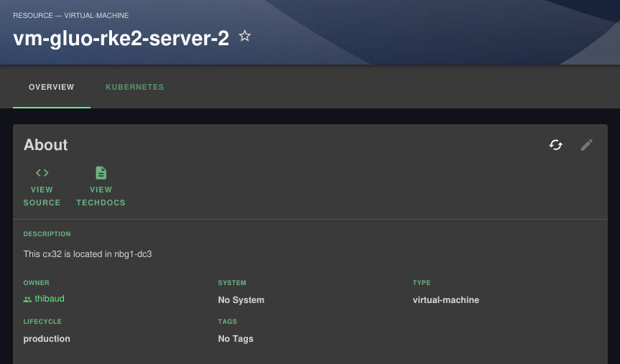The image size is (620, 364).
Task: Click the 'No System' value
Action: 241,300
